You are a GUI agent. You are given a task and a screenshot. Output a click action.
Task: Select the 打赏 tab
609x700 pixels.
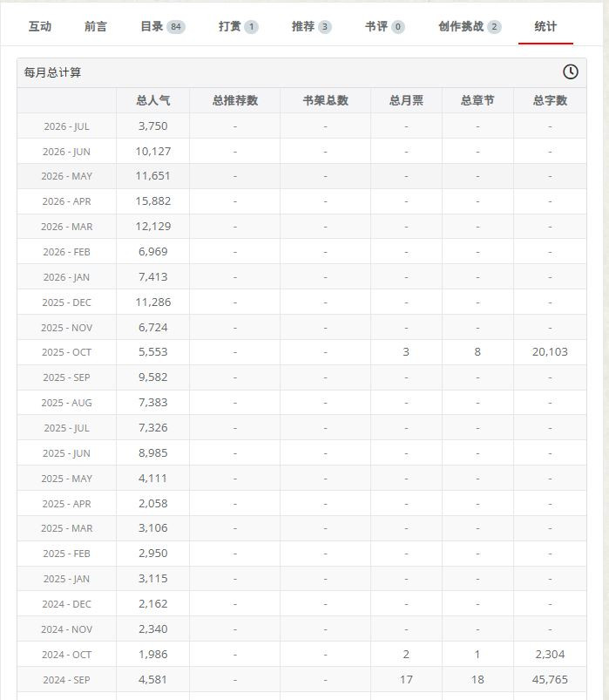click(238, 27)
